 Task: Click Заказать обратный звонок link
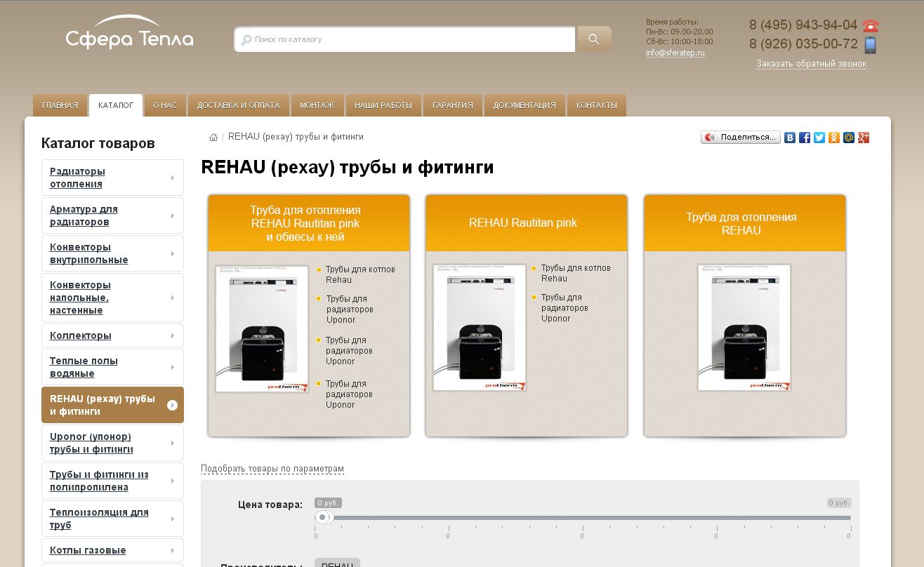pos(811,64)
